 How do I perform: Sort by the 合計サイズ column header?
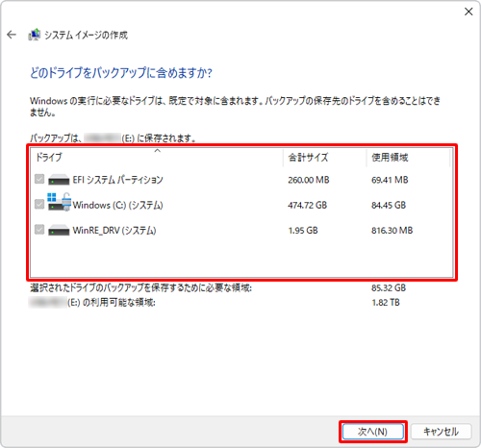pyautogui.click(x=324, y=158)
